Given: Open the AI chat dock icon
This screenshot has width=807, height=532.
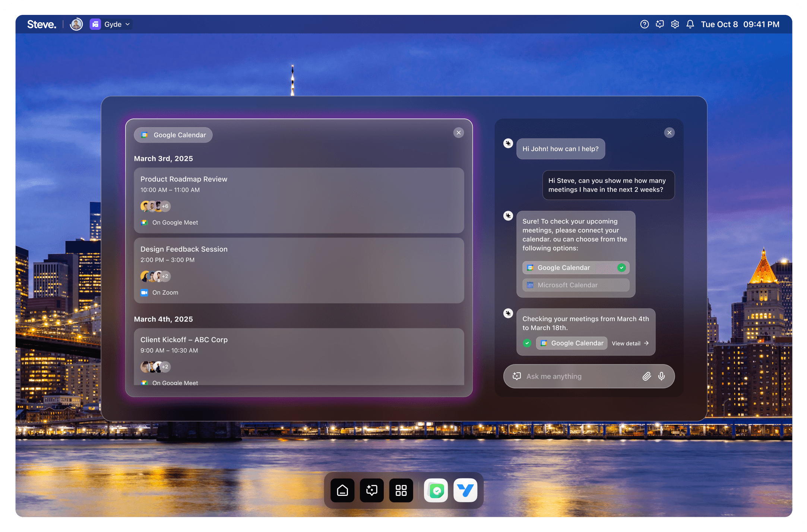Looking at the screenshot, I should pos(372,490).
